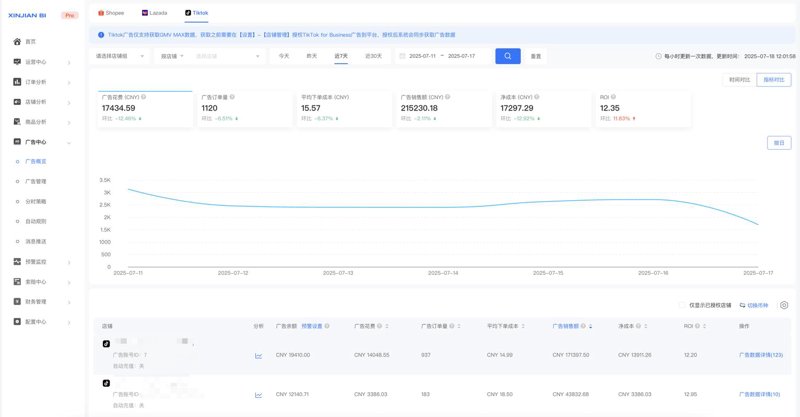Expand the 订单分析 sidebar menu
The height and width of the screenshot is (417, 800).
click(x=69, y=82)
